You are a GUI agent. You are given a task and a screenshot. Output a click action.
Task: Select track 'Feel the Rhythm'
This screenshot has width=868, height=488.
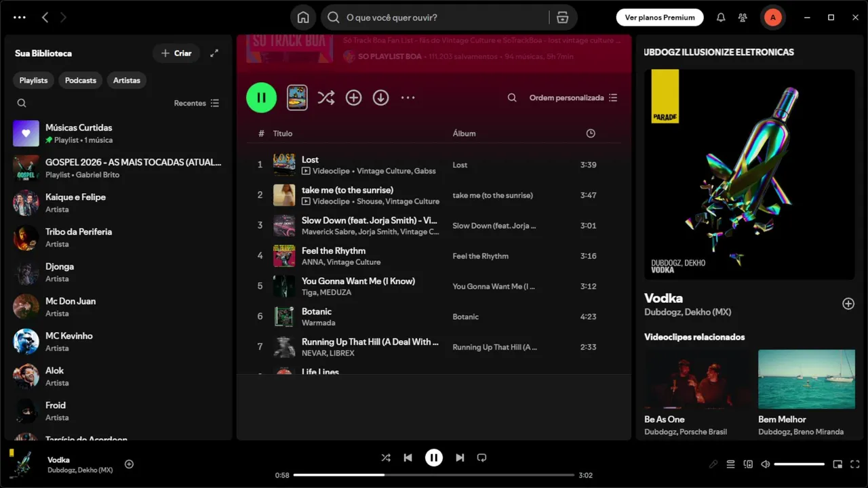coord(433,256)
